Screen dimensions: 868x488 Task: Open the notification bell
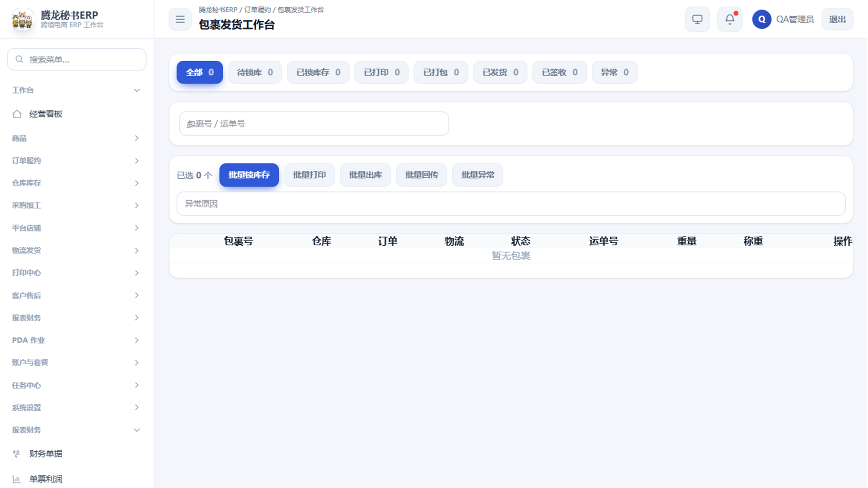tap(730, 19)
